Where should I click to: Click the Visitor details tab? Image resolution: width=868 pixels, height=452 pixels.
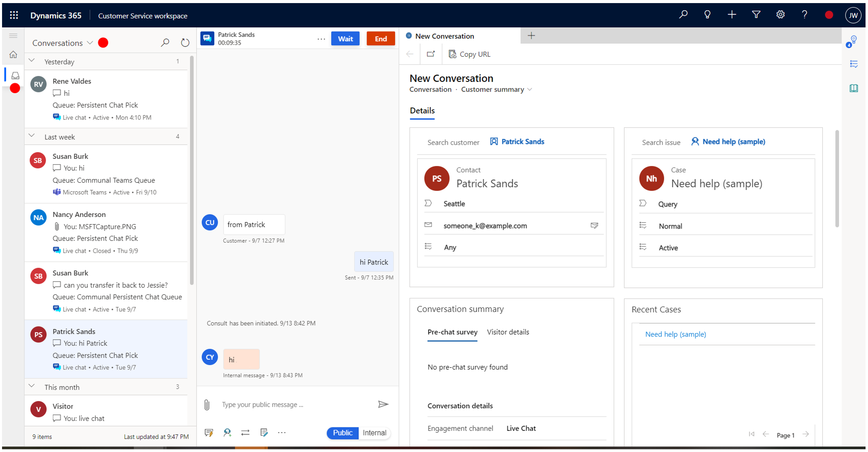(507, 332)
